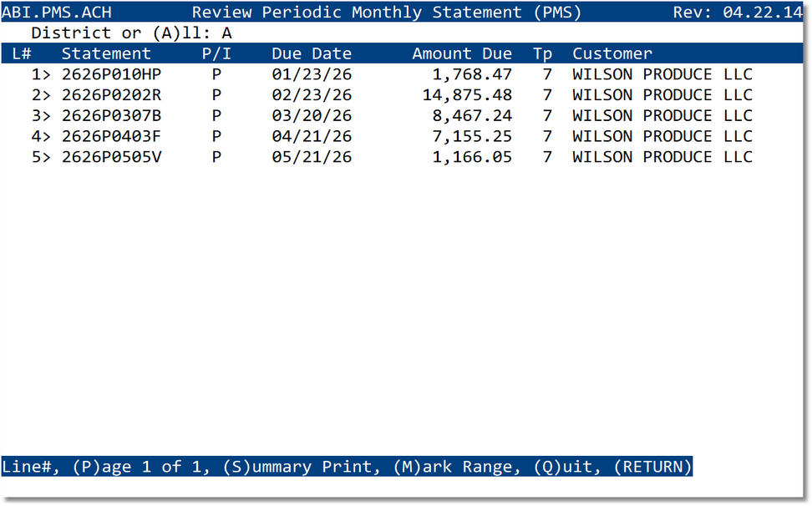
Task: Select statement 2626P010HP on line 1
Action: point(111,74)
